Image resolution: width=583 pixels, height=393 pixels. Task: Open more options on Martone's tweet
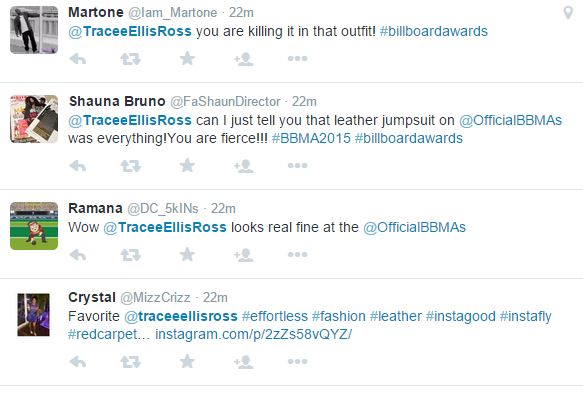297,58
